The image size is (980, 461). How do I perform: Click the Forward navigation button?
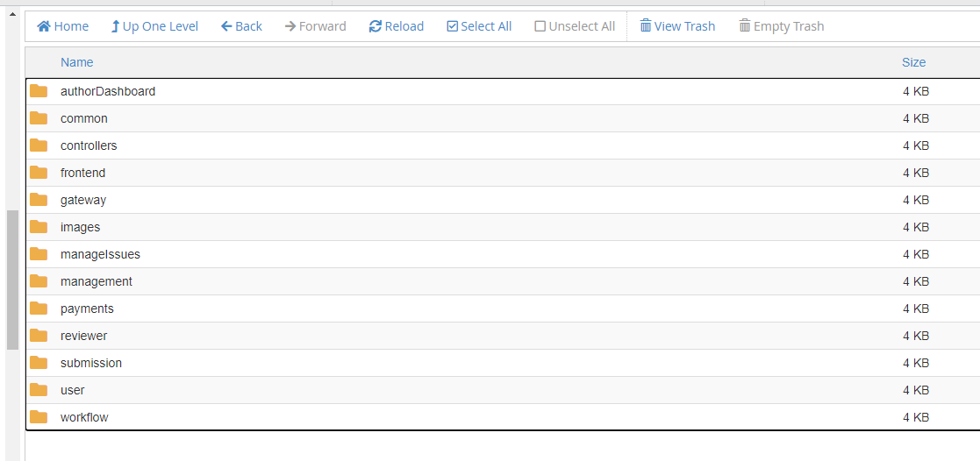pyautogui.click(x=316, y=26)
